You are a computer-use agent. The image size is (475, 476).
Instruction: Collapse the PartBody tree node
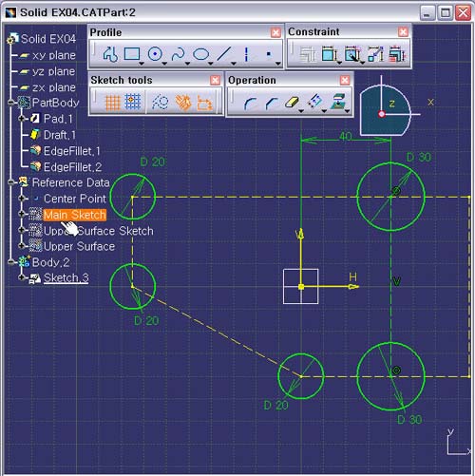coord(11,103)
